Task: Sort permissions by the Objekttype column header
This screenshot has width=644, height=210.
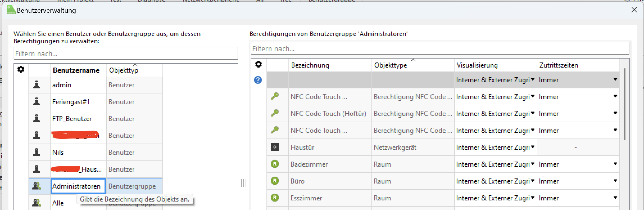Action: click(x=391, y=65)
